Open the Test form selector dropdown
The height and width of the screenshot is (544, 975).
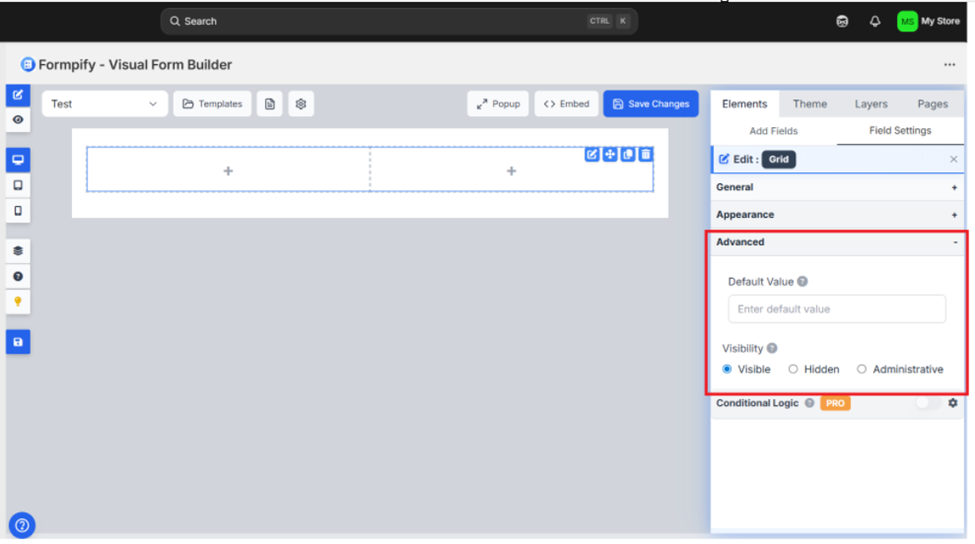[104, 104]
